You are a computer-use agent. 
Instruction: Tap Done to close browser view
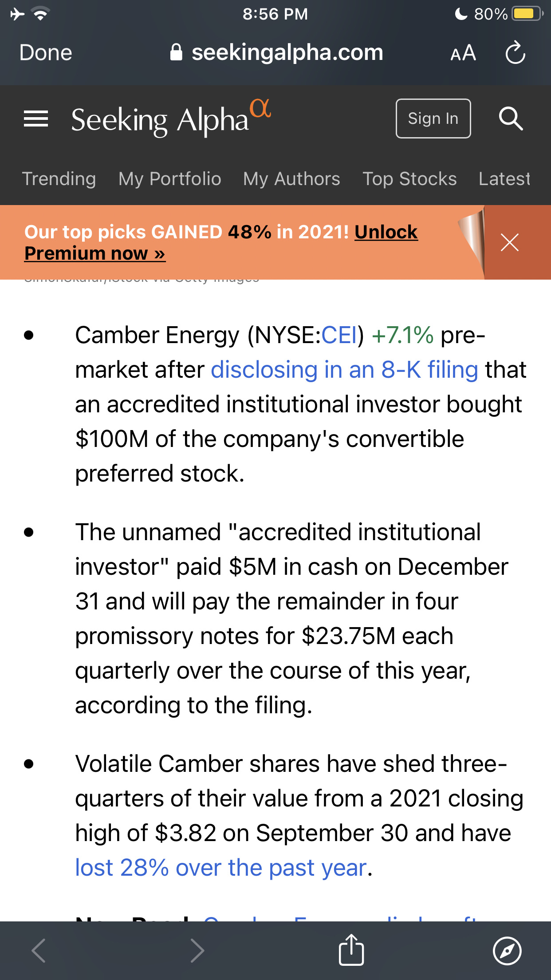point(46,53)
